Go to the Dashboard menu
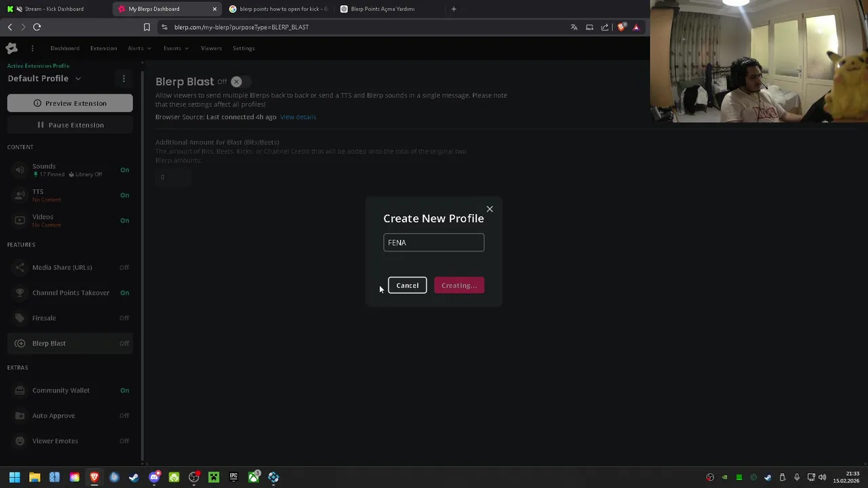The height and width of the screenshot is (488, 868). [x=64, y=48]
